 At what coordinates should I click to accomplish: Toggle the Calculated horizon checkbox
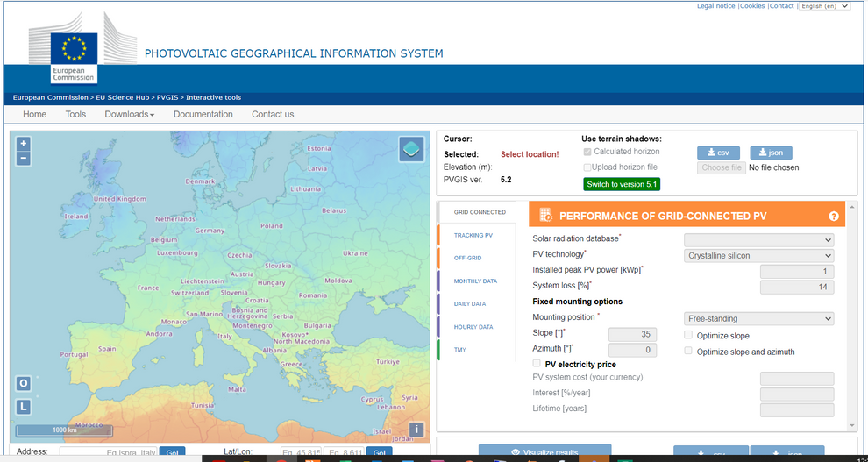587,152
